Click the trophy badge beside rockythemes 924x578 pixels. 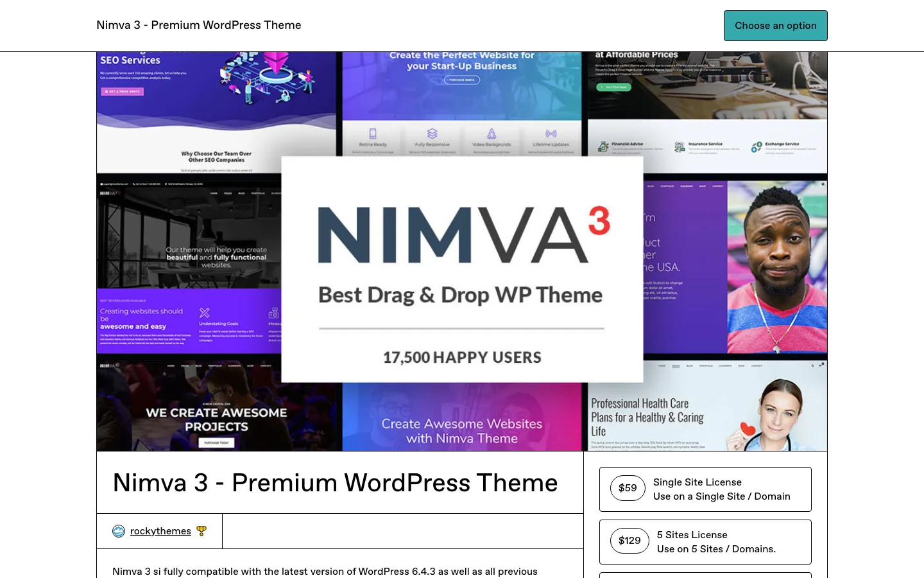point(201,531)
